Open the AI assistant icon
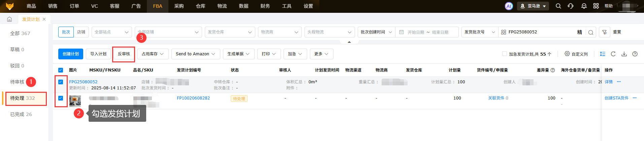Viewport: 644px width, 141px height. [x=509, y=6]
